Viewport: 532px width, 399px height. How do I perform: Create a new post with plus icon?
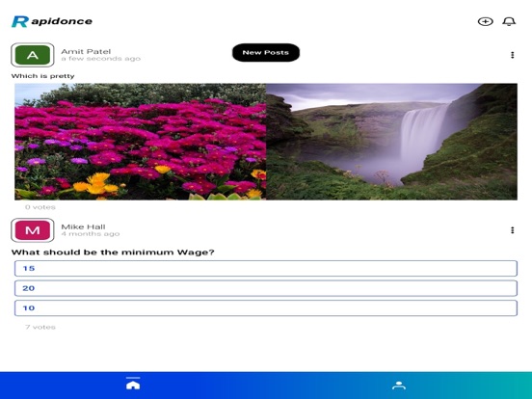click(x=485, y=22)
